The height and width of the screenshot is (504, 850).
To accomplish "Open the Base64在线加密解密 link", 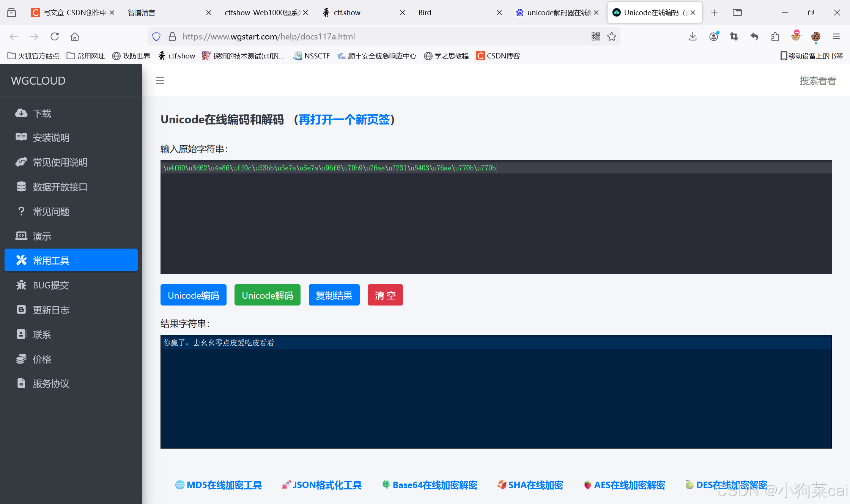I will coord(434,485).
